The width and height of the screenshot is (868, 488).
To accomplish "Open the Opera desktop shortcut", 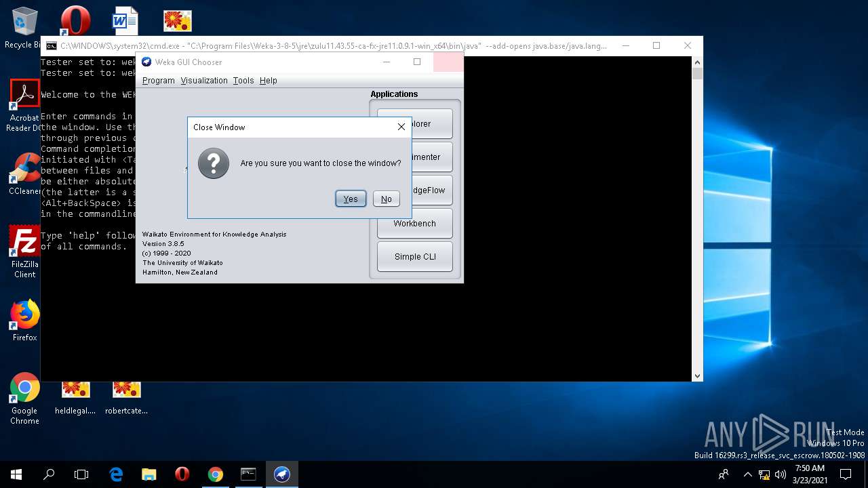I will [x=75, y=20].
